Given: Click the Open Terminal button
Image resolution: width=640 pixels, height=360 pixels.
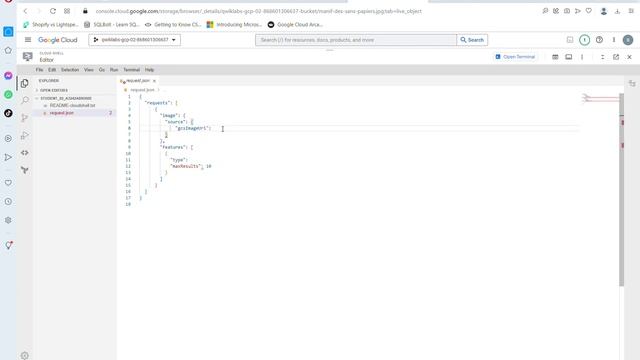Looking at the screenshot, I should point(515,57).
